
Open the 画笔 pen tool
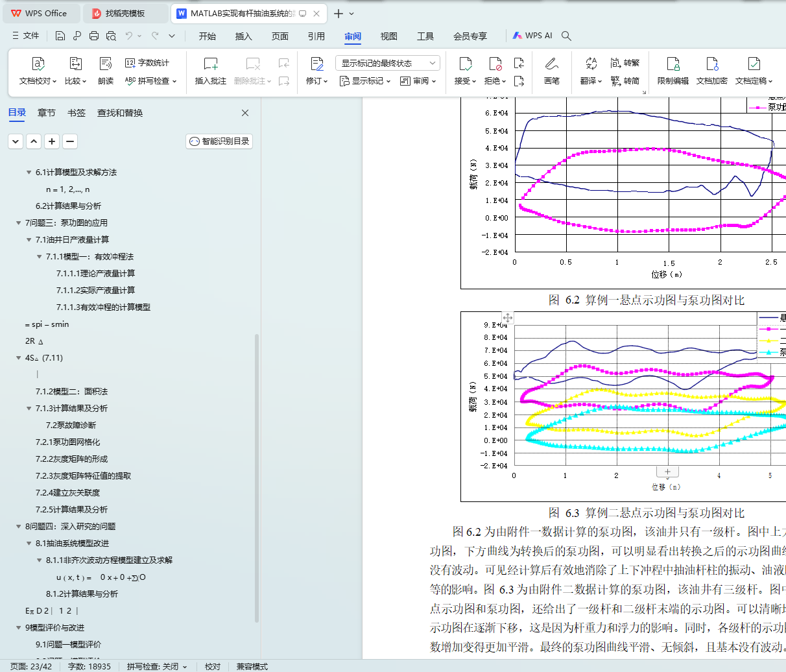552,71
